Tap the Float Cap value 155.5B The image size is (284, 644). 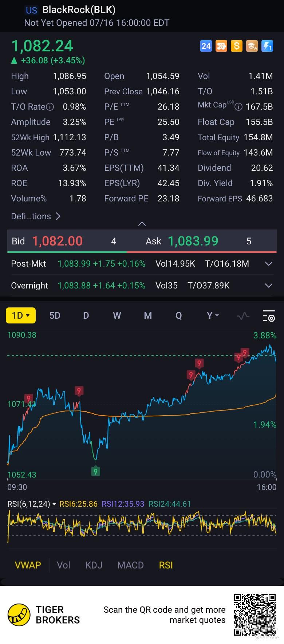tap(259, 122)
